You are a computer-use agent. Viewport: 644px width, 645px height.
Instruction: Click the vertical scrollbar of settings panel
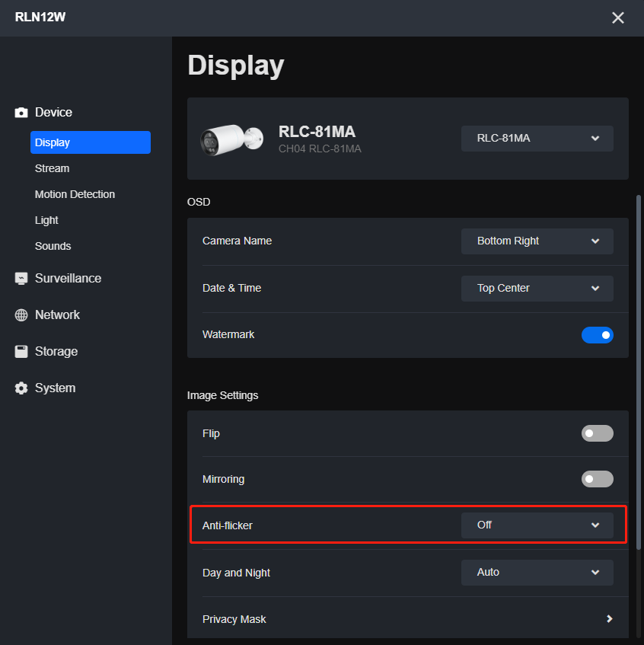pos(638,372)
